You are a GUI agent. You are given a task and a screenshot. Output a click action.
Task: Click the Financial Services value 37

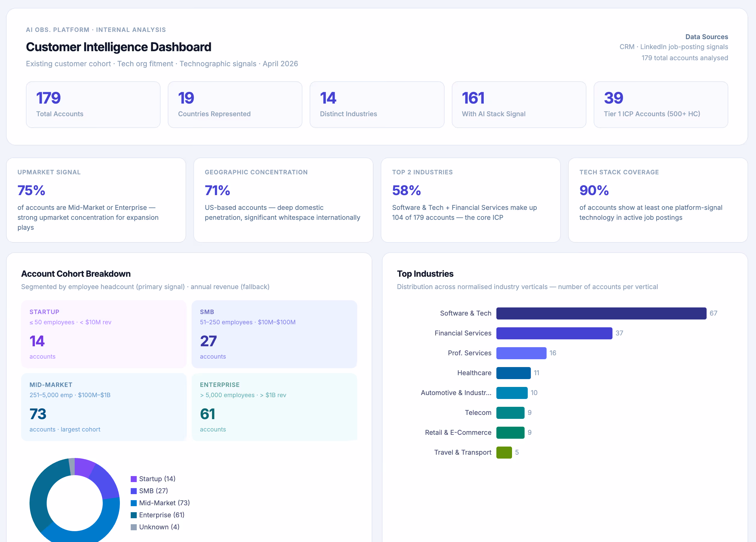[x=619, y=333]
